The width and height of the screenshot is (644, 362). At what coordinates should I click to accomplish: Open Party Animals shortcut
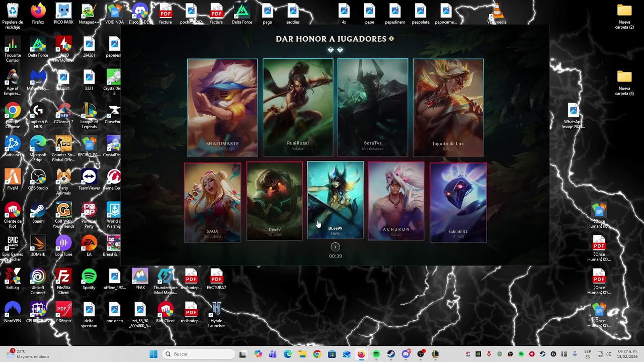63,182
